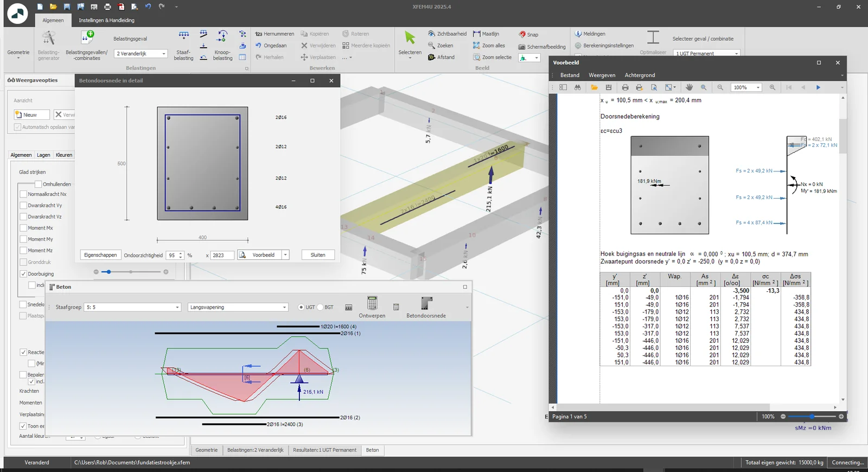Enable the Normaalkracht Nx checkbox

pyautogui.click(x=23, y=194)
